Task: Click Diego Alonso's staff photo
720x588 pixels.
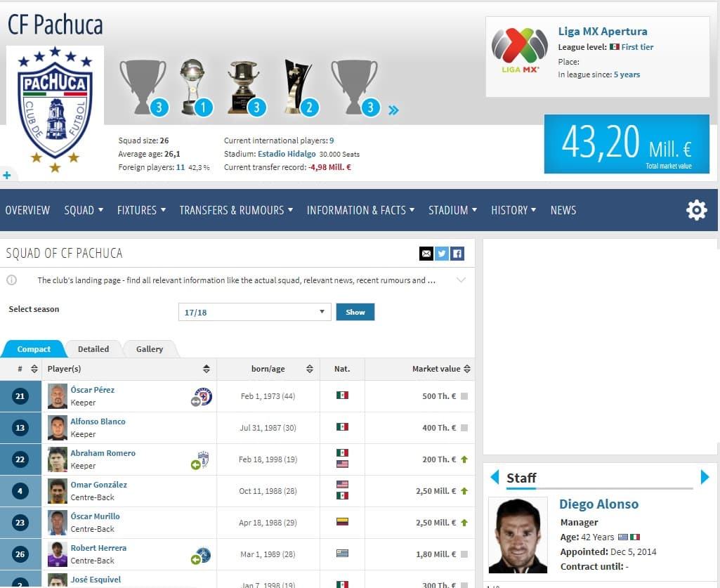Action: (x=518, y=535)
